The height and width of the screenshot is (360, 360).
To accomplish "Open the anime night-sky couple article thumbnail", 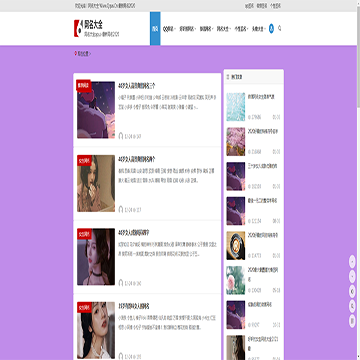I will (x=96, y=110).
